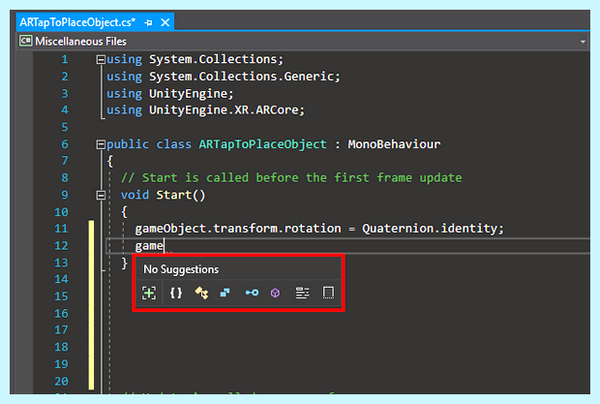600x404 pixels.
Task: Click line number 1 in the margin
Action: [x=65, y=59]
